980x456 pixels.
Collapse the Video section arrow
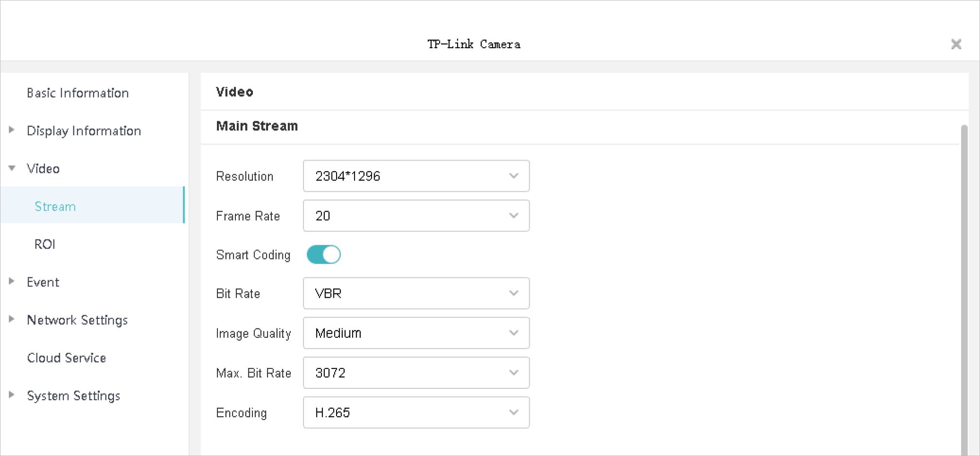pyautogui.click(x=12, y=168)
